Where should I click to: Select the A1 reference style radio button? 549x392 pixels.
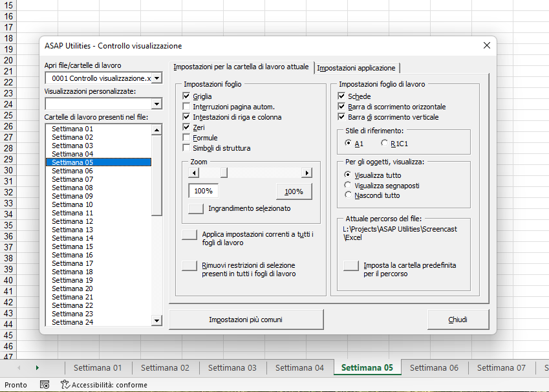tap(348, 143)
